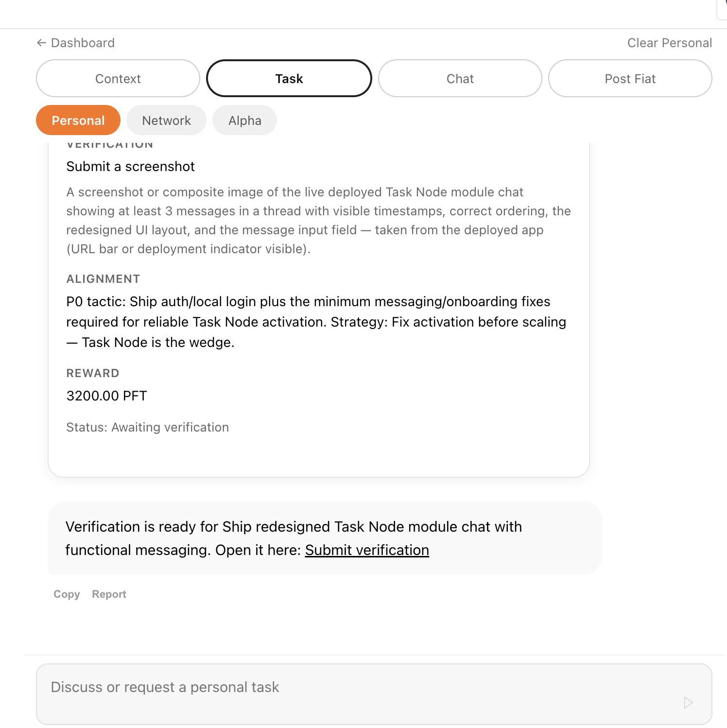Select the reward amount 3200.00 PFT

[x=106, y=395]
